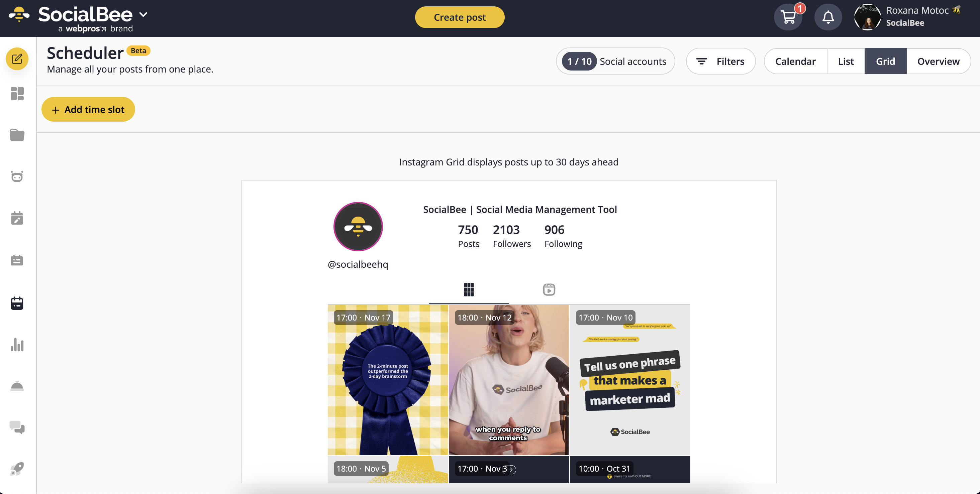Open the dashboard tiles sidebar icon
Image resolution: width=980 pixels, height=494 pixels.
[17, 94]
